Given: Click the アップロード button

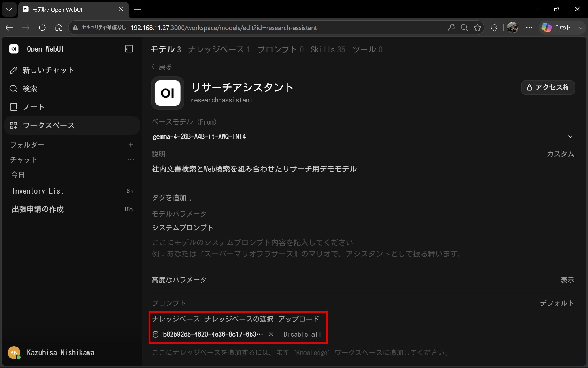Looking at the screenshot, I should [299, 319].
